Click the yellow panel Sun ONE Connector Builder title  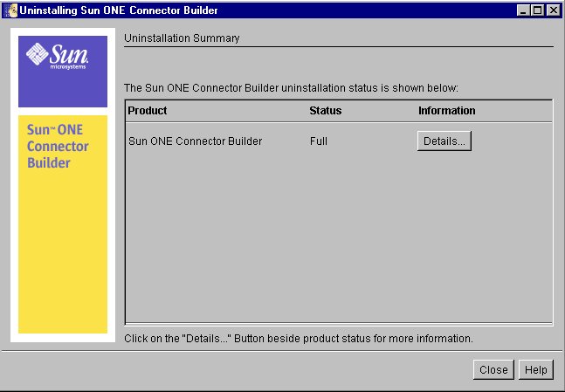[x=58, y=147]
